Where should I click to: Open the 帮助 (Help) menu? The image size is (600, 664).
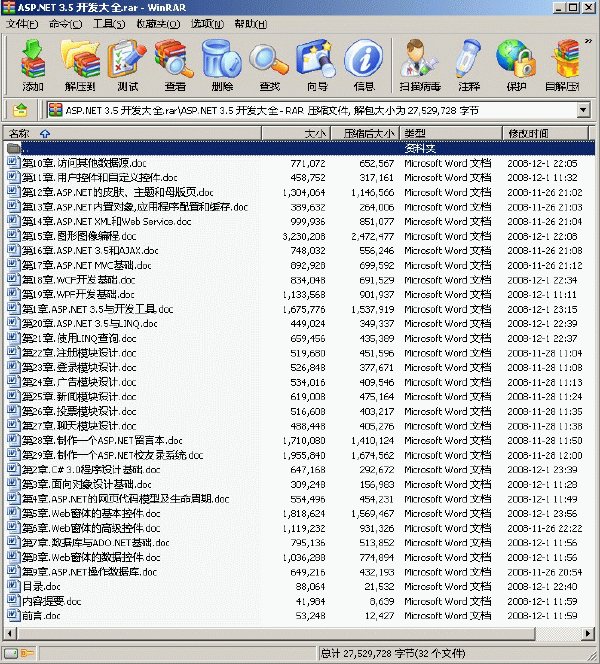251,24
